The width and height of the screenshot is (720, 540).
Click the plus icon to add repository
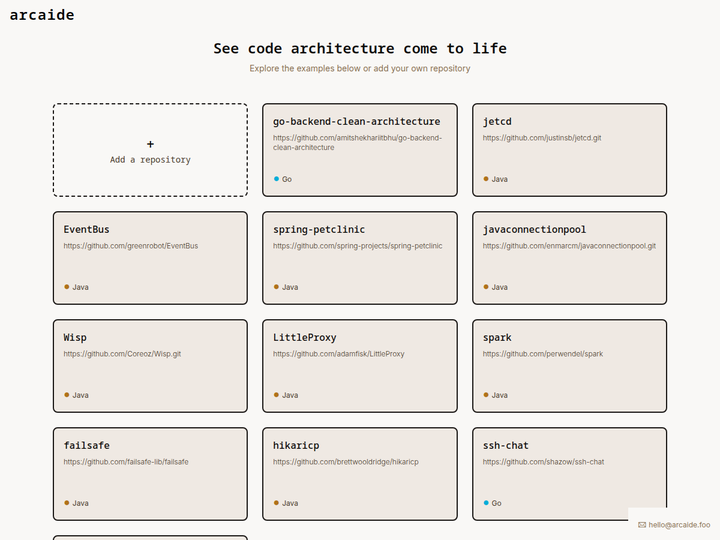pyautogui.click(x=150, y=144)
